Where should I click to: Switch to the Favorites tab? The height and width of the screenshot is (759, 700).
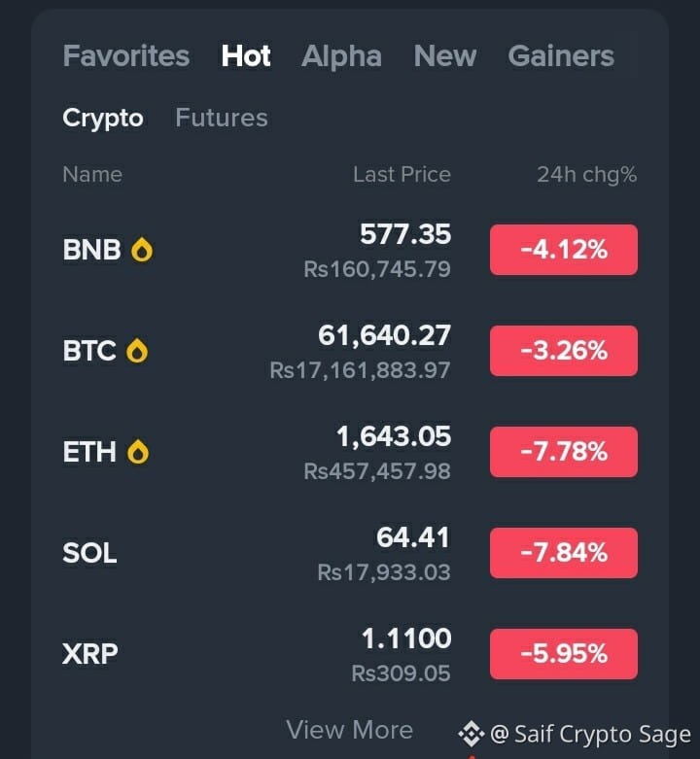click(x=125, y=55)
